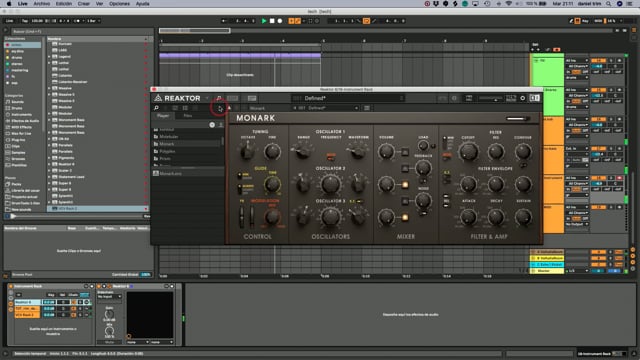
Task: Open the Ext. In input dropdown
Action: pyautogui.click(x=577, y=149)
